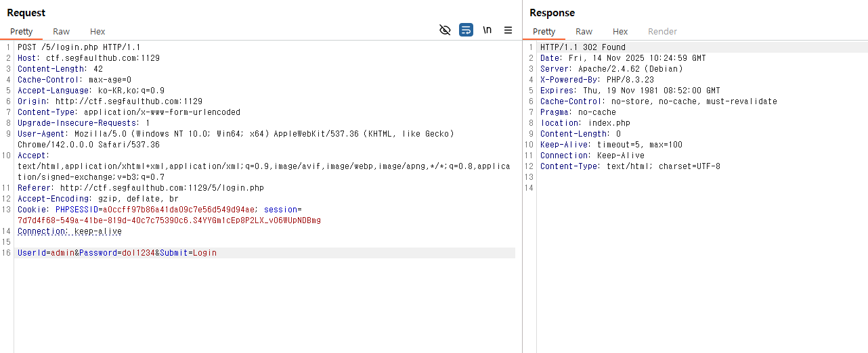Open the Response Hex tab
Screen dimensions: 868x353
point(620,31)
